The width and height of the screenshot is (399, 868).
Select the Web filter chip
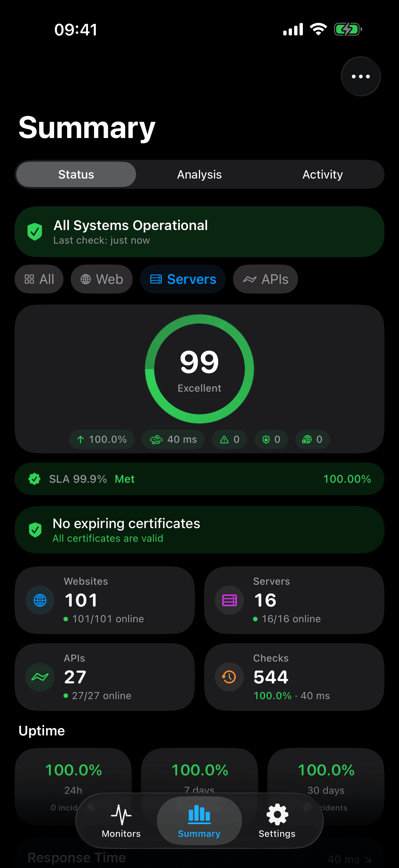pos(102,279)
